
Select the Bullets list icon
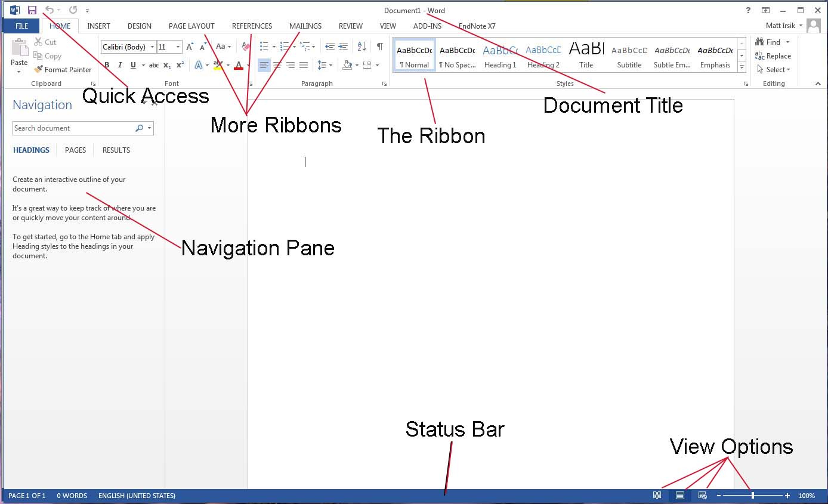tap(263, 45)
